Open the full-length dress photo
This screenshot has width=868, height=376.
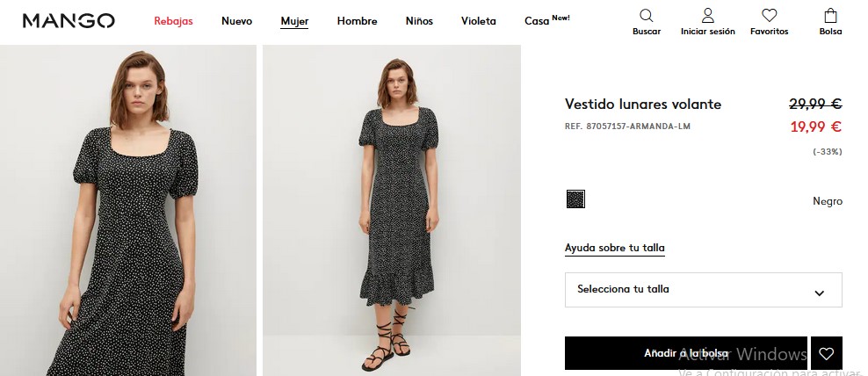point(392,211)
